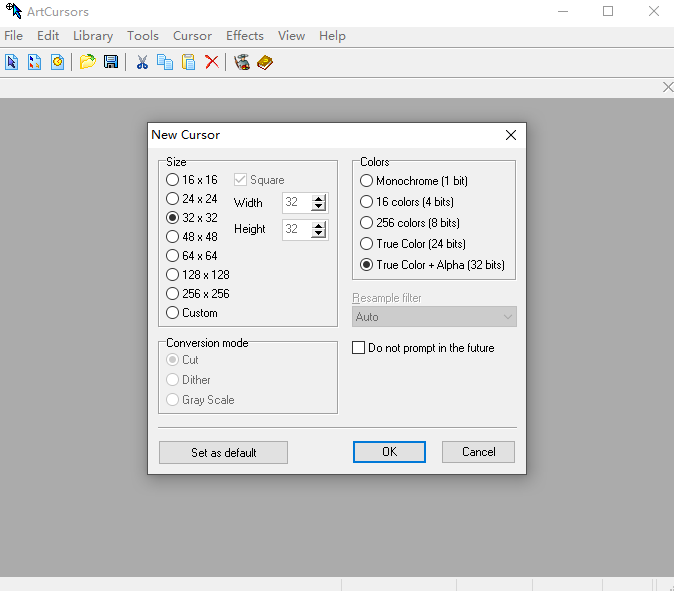Click the New Cursor toolbar icon
Image resolution: width=674 pixels, height=591 pixels.
[12, 62]
